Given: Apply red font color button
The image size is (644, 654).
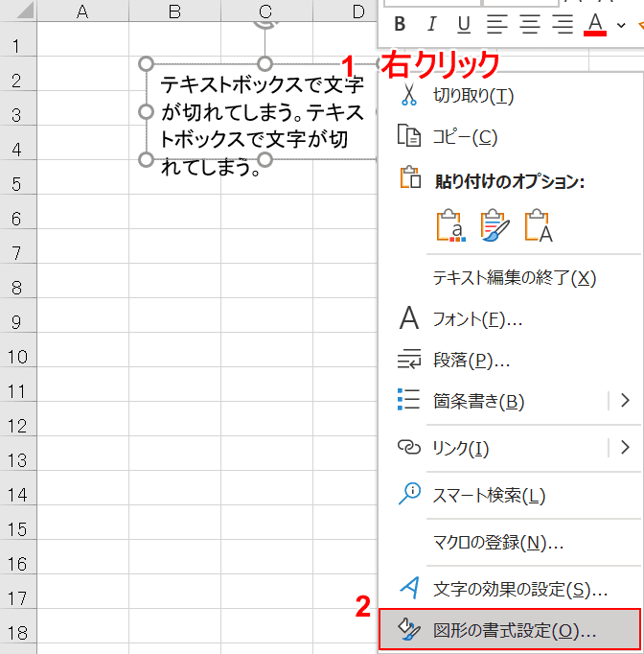Looking at the screenshot, I should click(595, 24).
